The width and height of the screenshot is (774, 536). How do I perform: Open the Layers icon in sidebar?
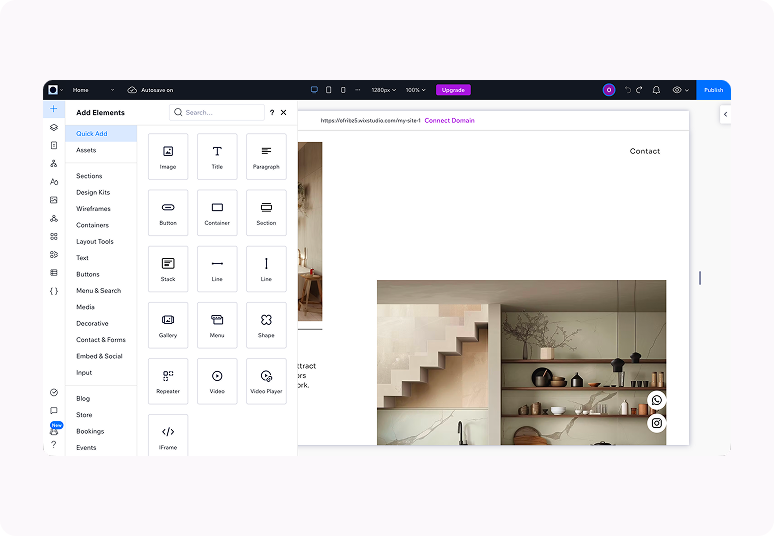tap(54, 127)
